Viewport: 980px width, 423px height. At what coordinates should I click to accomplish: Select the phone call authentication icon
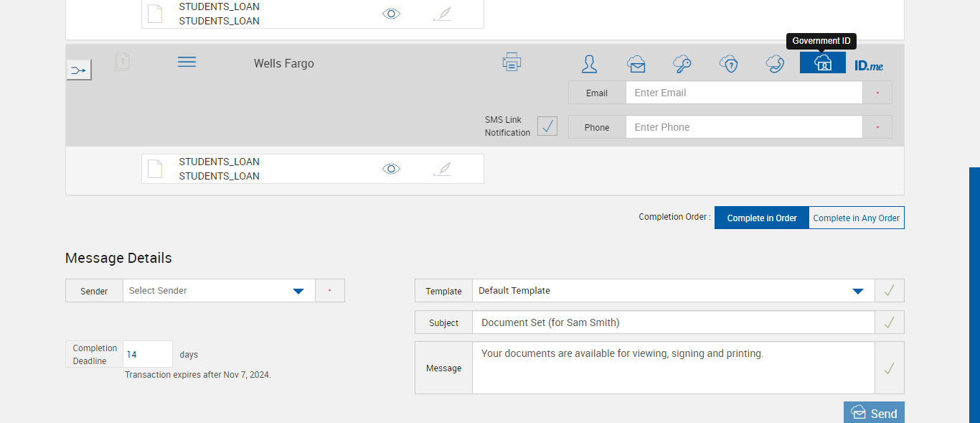pos(775,64)
